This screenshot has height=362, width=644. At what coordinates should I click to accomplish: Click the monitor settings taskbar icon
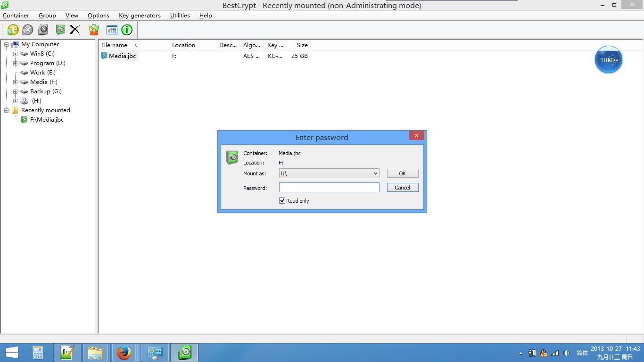pos(155,353)
